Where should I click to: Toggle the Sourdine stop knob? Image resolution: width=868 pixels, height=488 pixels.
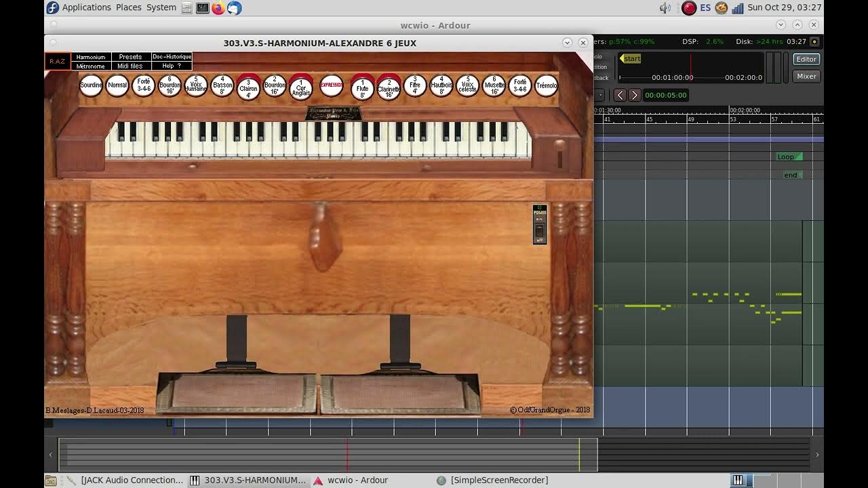(91, 85)
